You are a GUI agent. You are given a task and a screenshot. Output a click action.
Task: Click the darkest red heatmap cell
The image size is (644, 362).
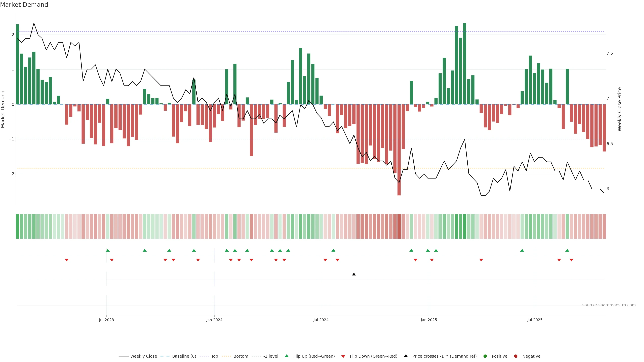point(399,226)
